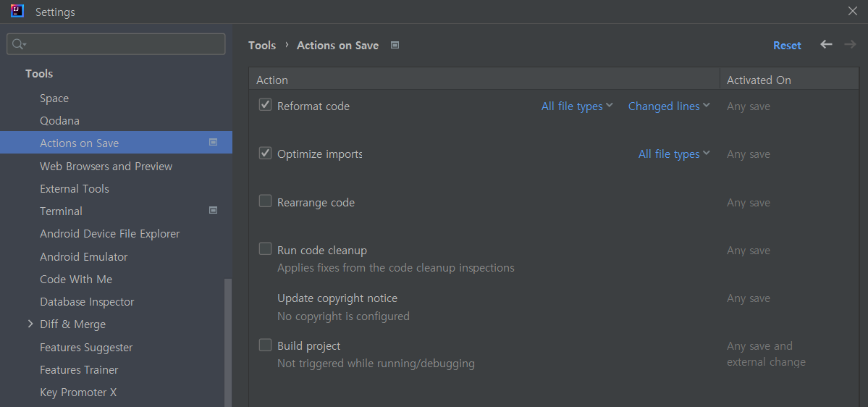The width and height of the screenshot is (868, 407).
Task: Select Web Browsers and Preview settings page
Action: pos(106,166)
